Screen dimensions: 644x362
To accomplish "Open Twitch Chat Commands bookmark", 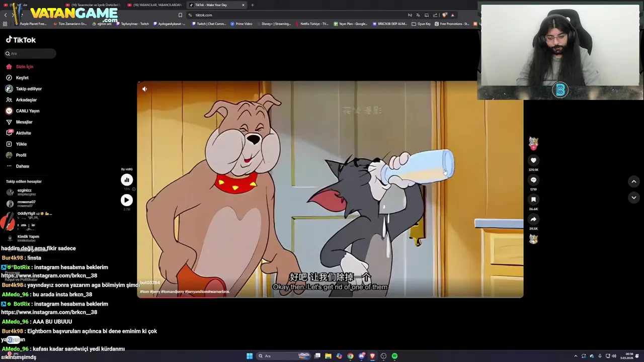I will pyautogui.click(x=209, y=24).
